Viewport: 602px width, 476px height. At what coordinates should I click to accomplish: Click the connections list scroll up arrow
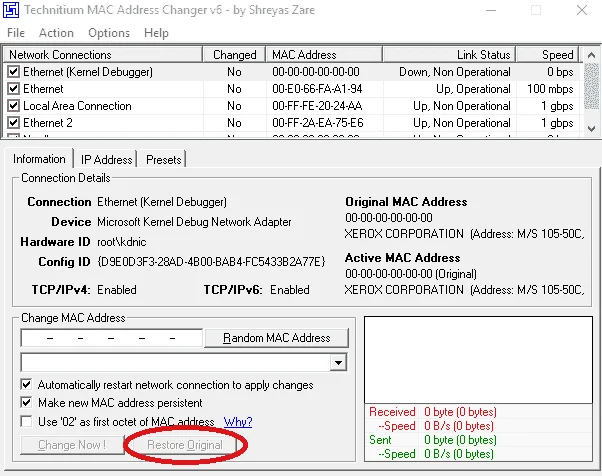point(592,55)
